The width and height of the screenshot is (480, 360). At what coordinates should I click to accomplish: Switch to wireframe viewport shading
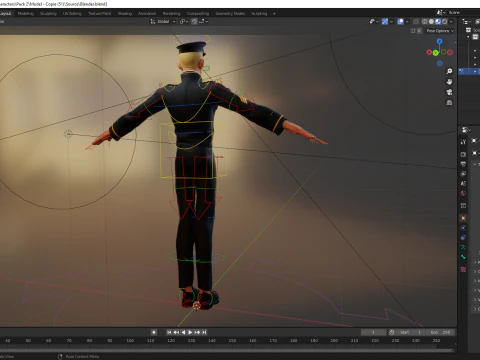[x=425, y=21]
